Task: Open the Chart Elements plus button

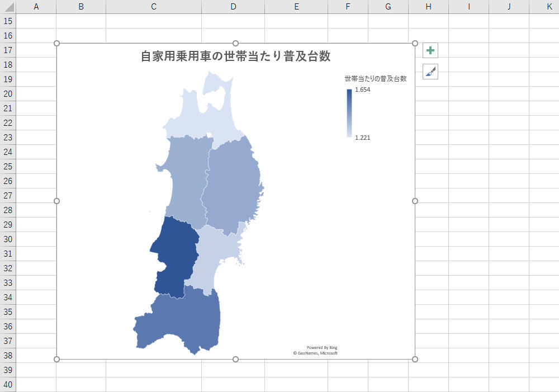Action: pos(430,50)
